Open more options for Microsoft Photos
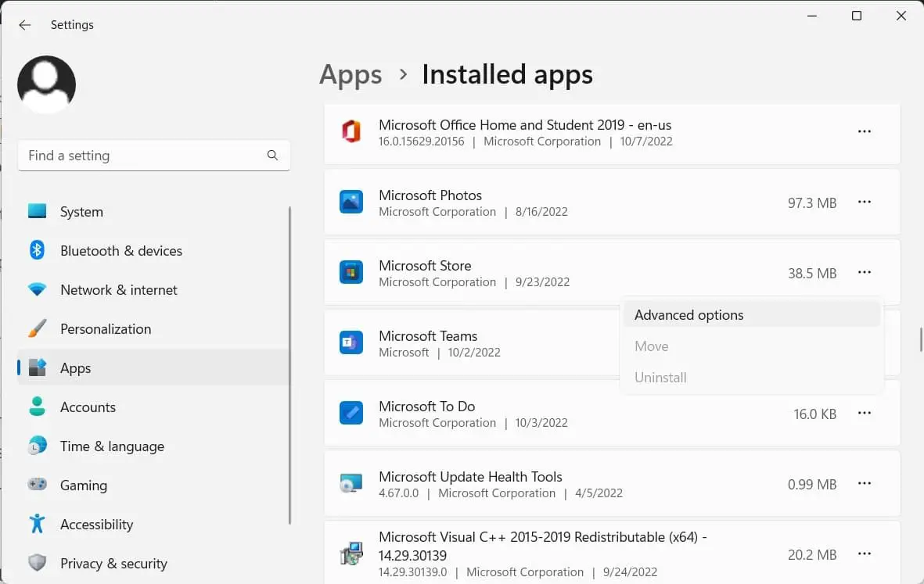The image size is (924, 584). (864, 202)
